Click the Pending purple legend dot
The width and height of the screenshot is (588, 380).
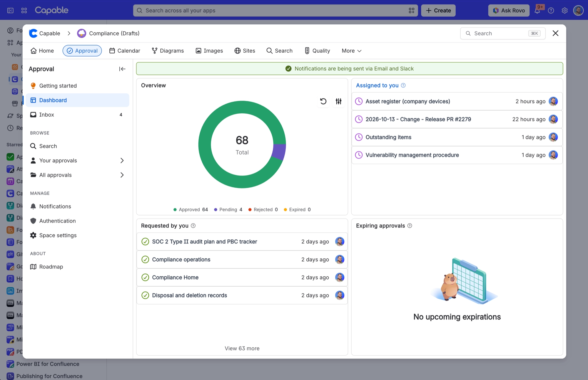tap(216, 210)
